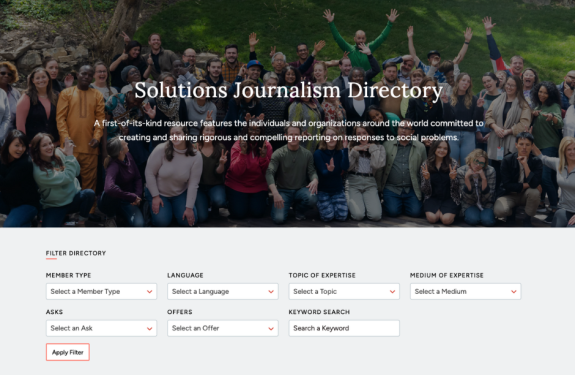The width and height of the screenshot is (575, 375).
Task: Click the FILTER DIRECTORY heading text
Action: (76, 253)
